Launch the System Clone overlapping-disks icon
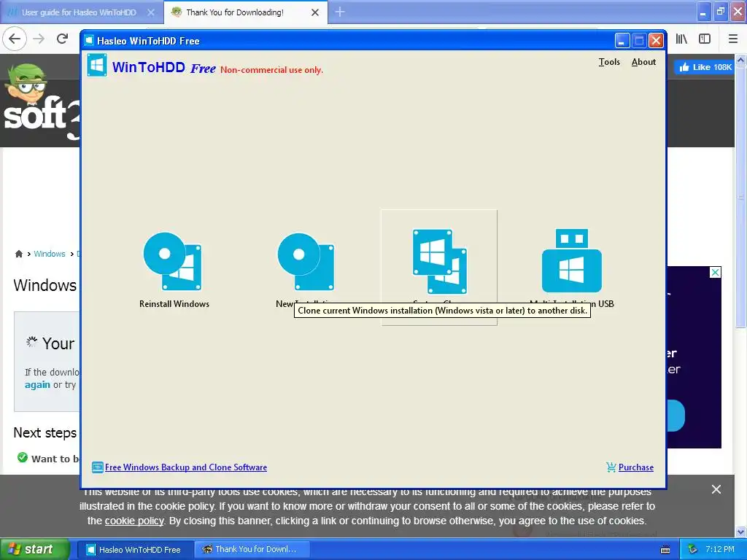The image size is (747, 560). pyautogui.click(x=439, y=262)
